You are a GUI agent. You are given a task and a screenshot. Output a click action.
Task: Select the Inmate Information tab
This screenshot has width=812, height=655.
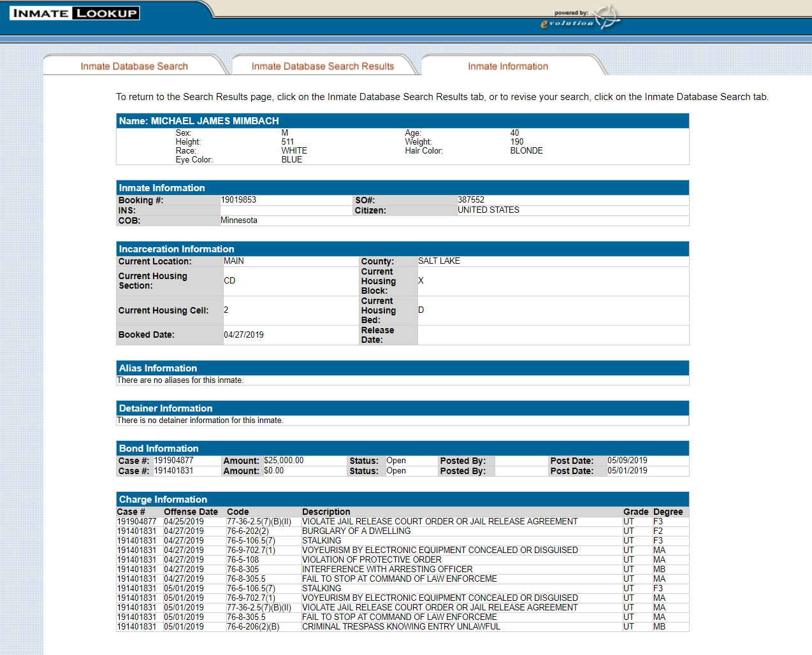507,66
